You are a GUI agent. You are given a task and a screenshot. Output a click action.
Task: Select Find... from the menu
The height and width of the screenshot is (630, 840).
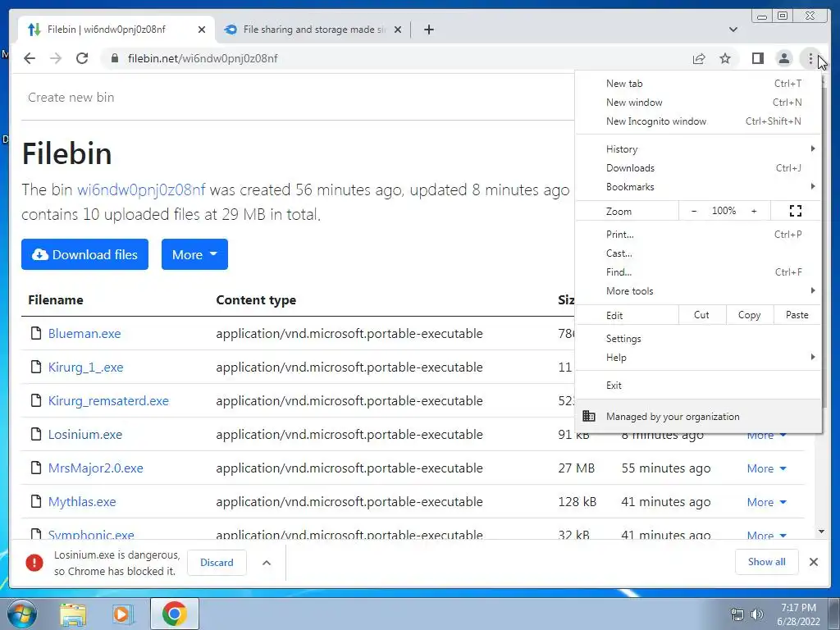(698, 272)
